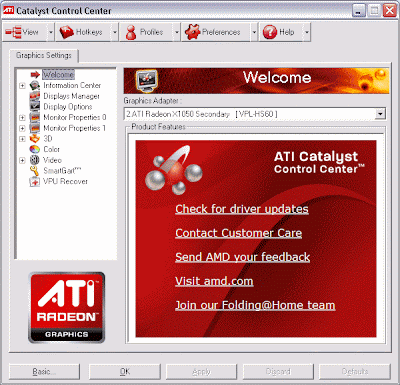This screenshot has width=400, height=385.
Task: Click the 3D cube icon
Action: click(x=35, y=139)
